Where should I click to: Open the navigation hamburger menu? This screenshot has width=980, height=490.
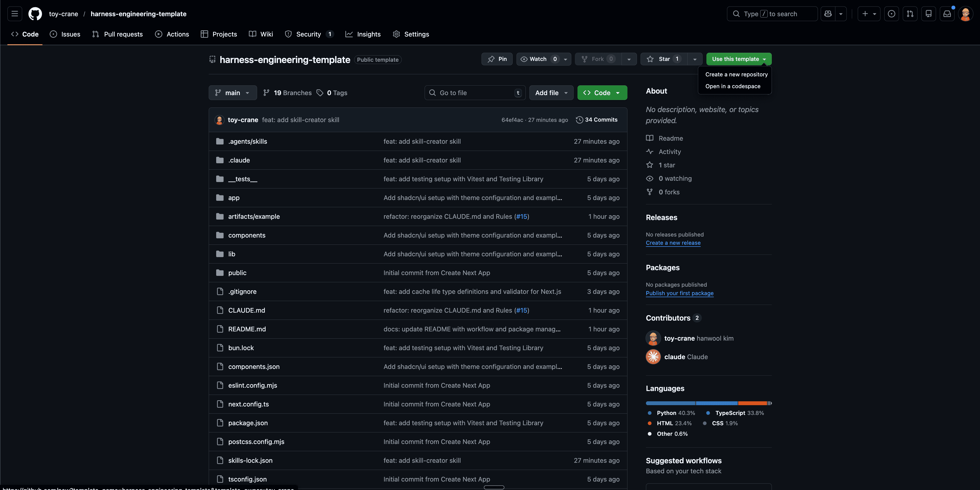pos(14,14)
